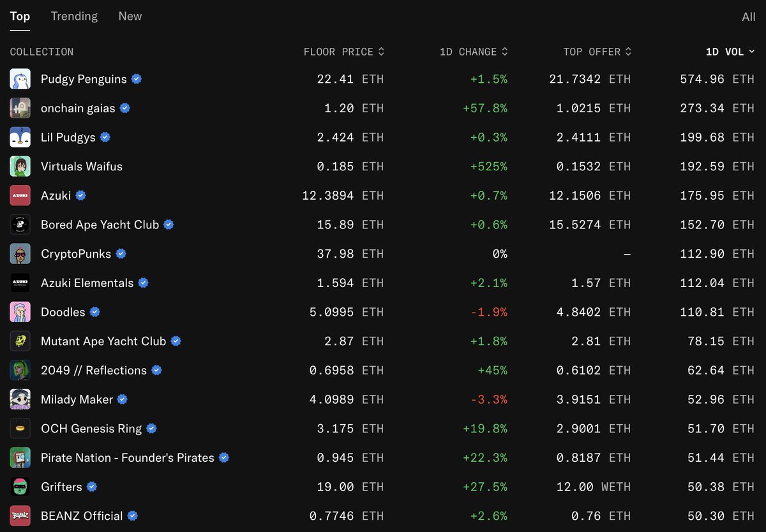Viewport: 766px width, 532px height.
Task: Click the 12.1506 ETH top offer
Action: pyautogui.click(x=590, y=196)
